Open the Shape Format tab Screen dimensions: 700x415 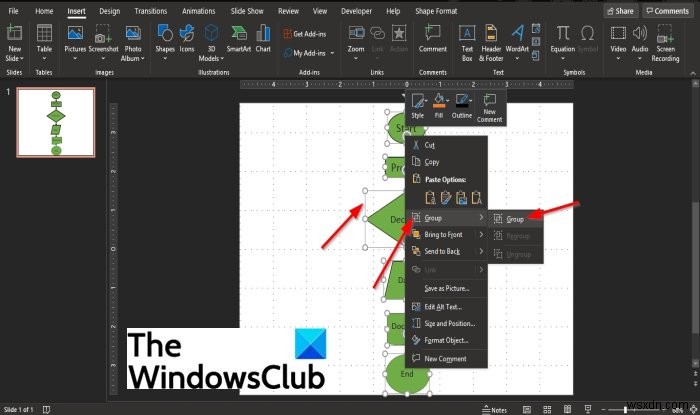click(x=436, y=11)
